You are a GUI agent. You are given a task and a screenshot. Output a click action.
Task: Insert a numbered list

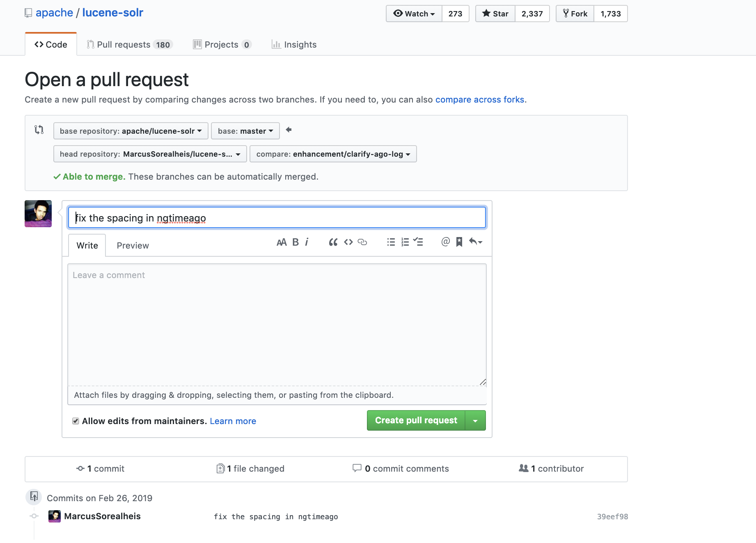point(405,242)
